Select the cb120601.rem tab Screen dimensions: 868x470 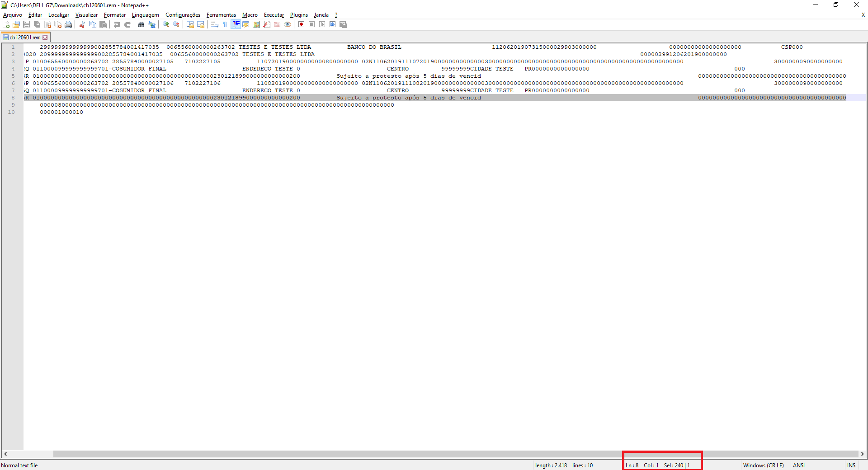pos(25,38)
